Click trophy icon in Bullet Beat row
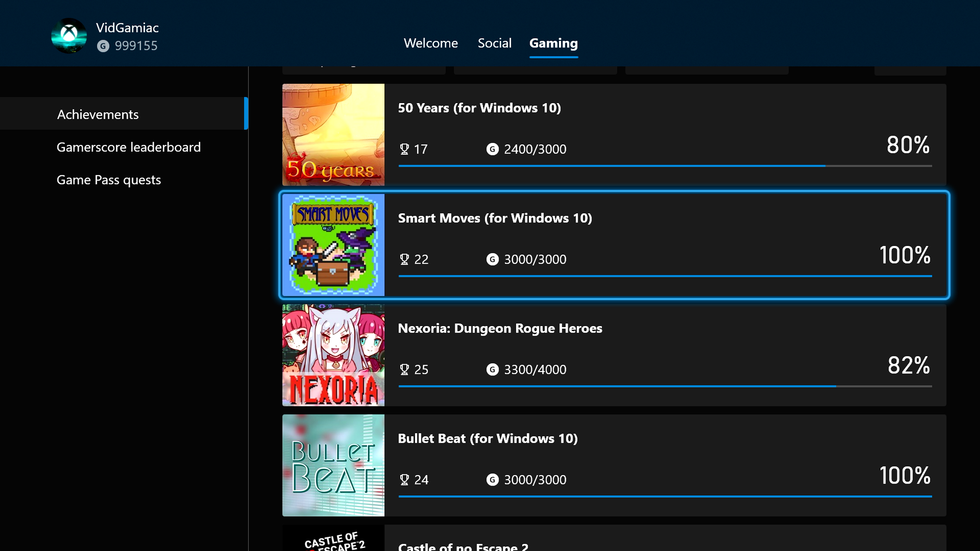The width and height of the screenshot is (980, 551). [404, 480]
